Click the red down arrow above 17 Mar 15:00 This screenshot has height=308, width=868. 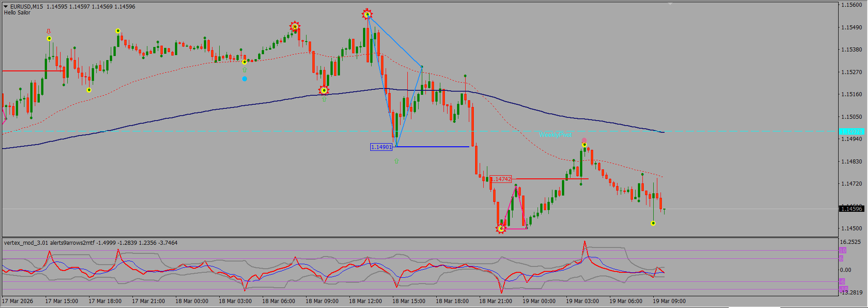point(49,32)
